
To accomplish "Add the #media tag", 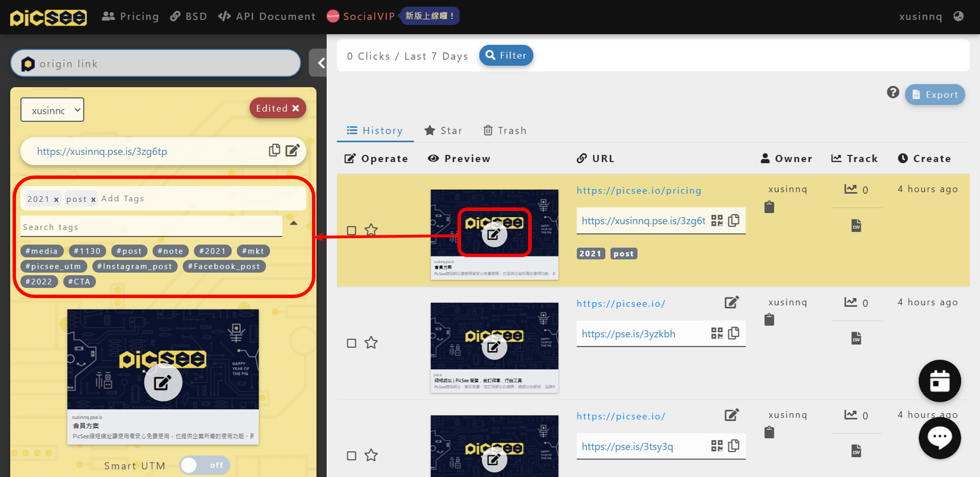I will [42, 251].
